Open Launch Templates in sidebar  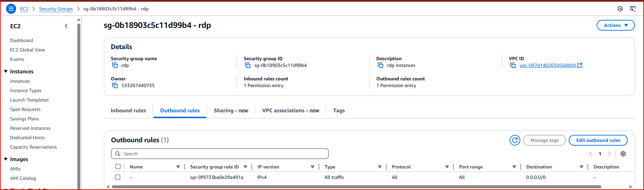tap(29, 100)
